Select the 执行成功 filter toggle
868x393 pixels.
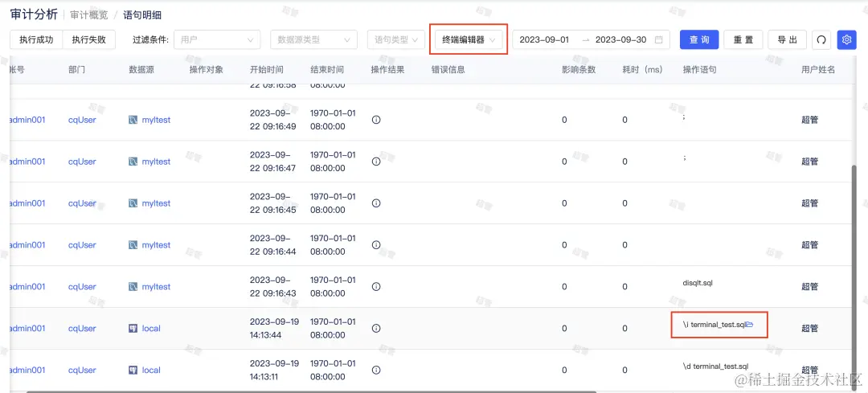click(36, 40)
